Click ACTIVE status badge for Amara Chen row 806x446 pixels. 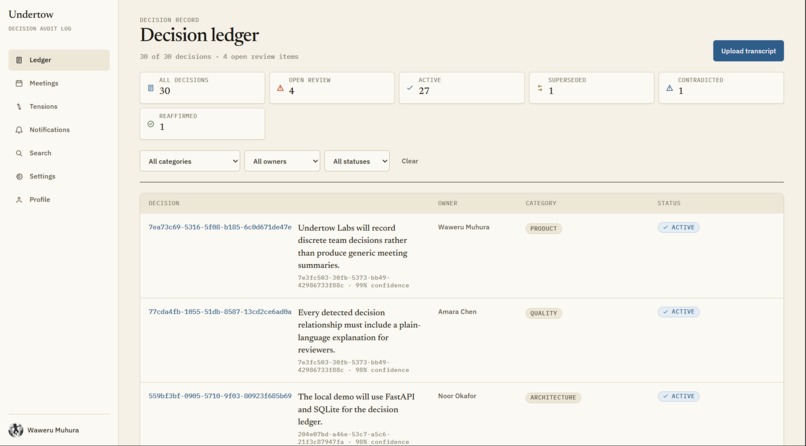pyautogui.click(x=679, y=312)
